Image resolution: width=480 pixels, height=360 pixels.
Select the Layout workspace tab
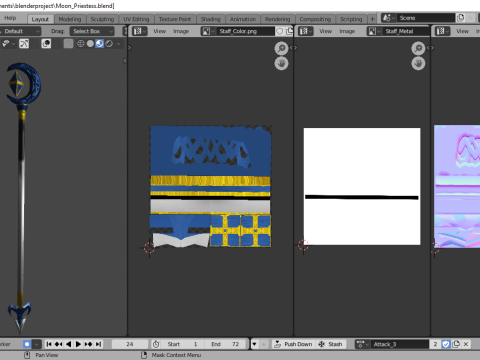[40, 19]
